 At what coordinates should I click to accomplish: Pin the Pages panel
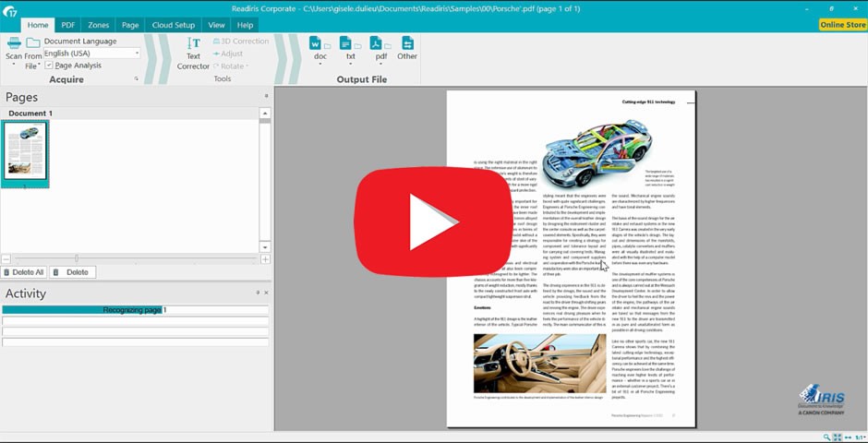point(266,96)
